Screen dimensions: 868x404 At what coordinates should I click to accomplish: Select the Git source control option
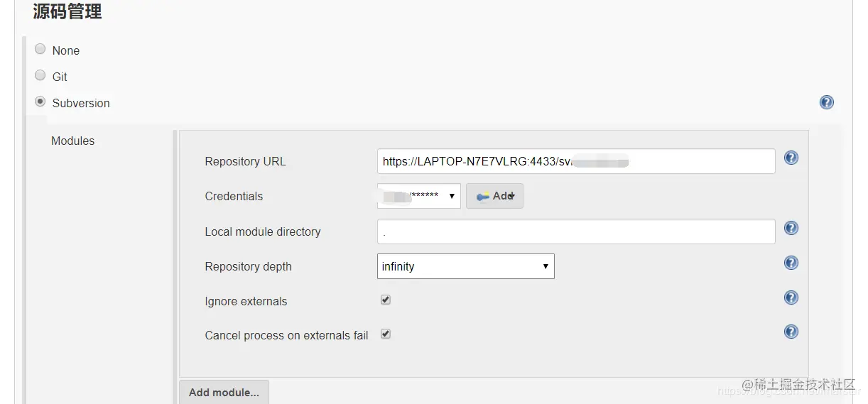[40, 75]
